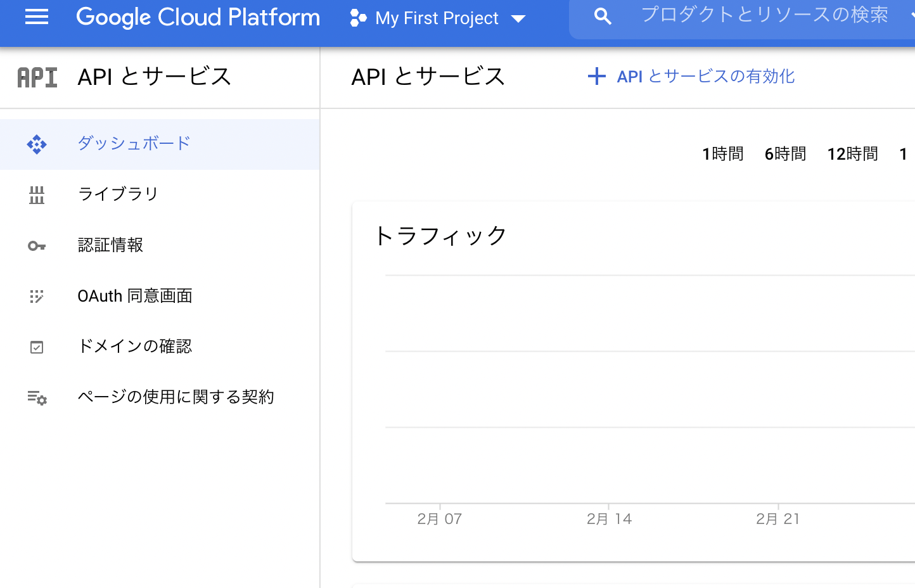Click the search magnifier icon

point(601,16)
